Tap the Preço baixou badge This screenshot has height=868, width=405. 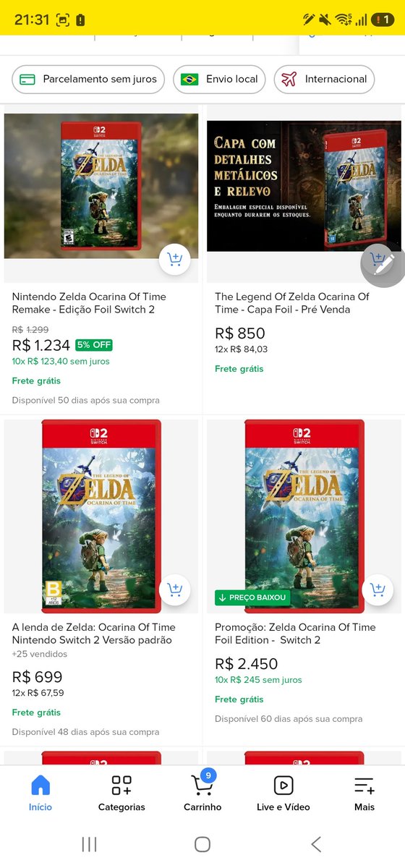click(252, 597)
